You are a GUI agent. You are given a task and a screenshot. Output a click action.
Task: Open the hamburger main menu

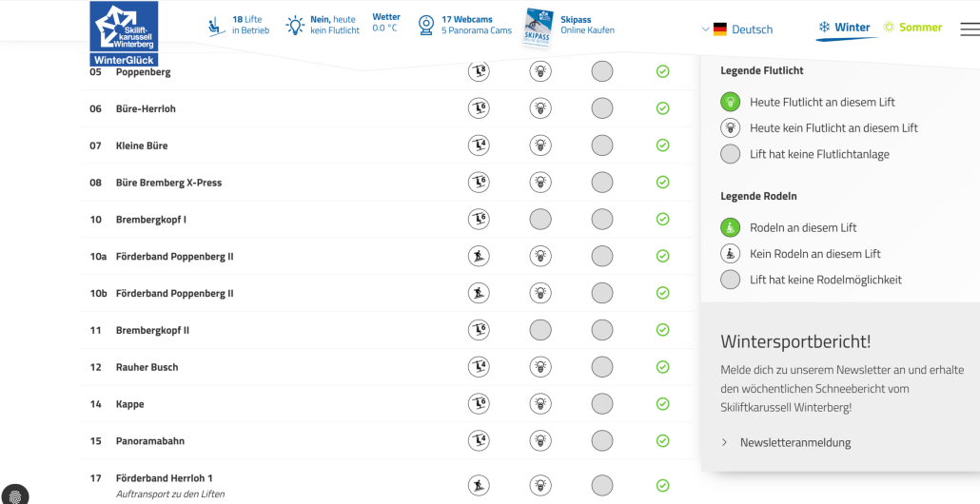coord(970,29)
